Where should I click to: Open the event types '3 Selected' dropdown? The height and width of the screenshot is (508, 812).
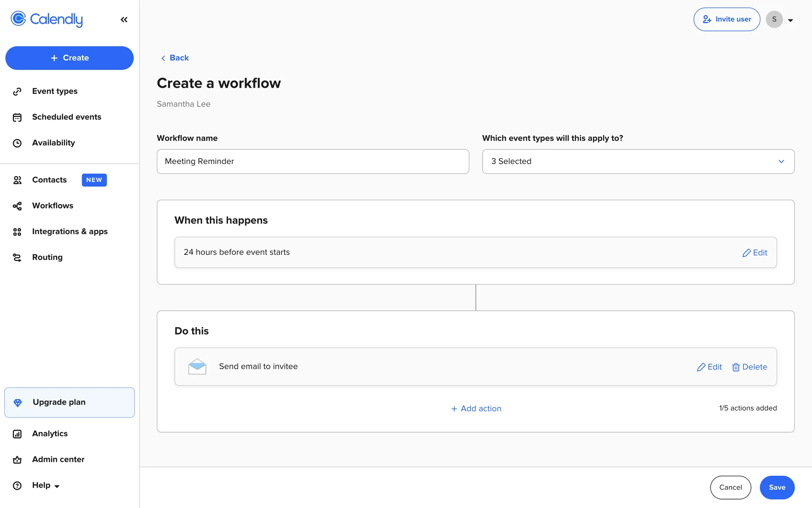[638, 161]
